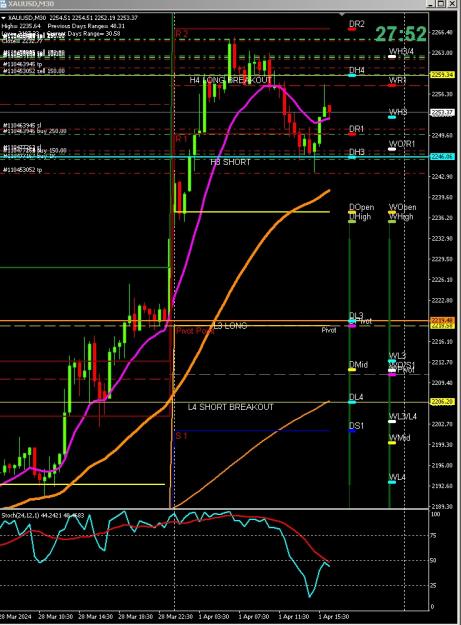The height and width of the screenshot is (625, 461).
Task: Click the blue DS1 support marker
Action: [352, 430]
